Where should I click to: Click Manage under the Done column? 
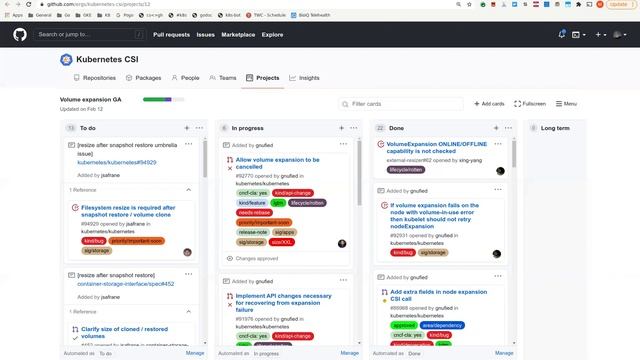[504, 353]
